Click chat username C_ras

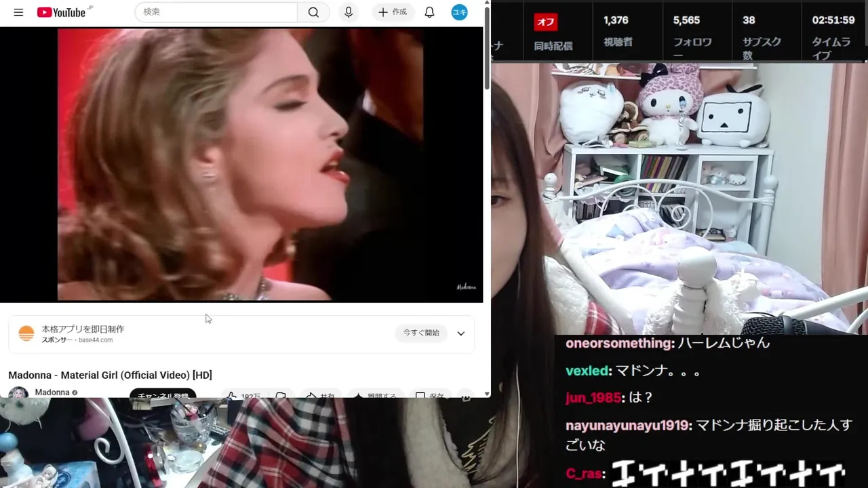(x=583, y=474)
